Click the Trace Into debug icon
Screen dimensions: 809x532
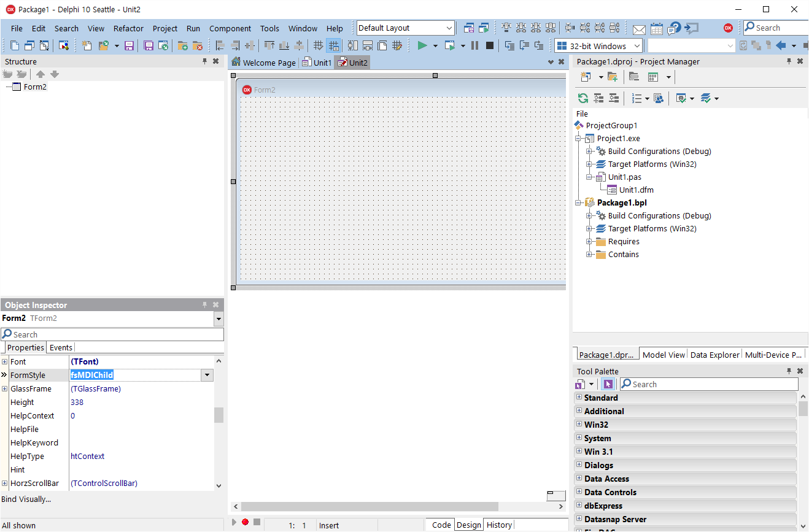(x=509, y=45)
